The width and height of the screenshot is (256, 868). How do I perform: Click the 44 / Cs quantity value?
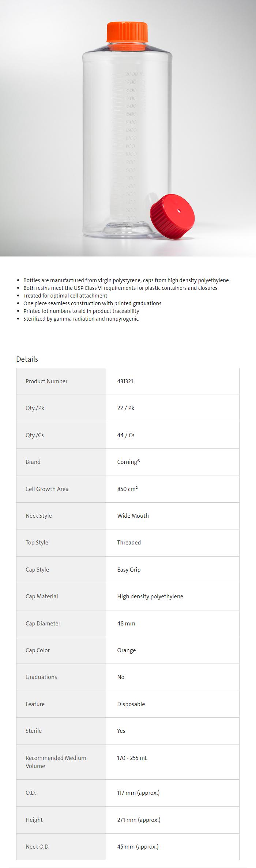click(x=126, y=435)
